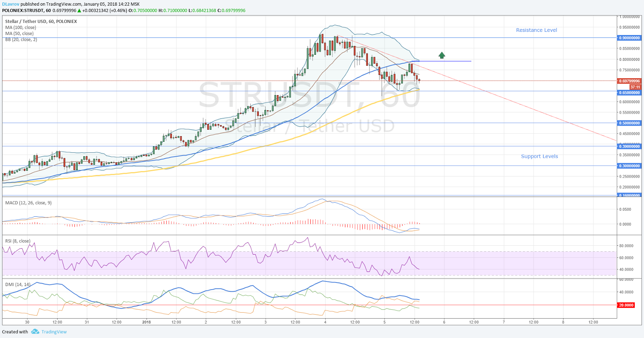Open the TradingView link in the footer

pos(54,332)
